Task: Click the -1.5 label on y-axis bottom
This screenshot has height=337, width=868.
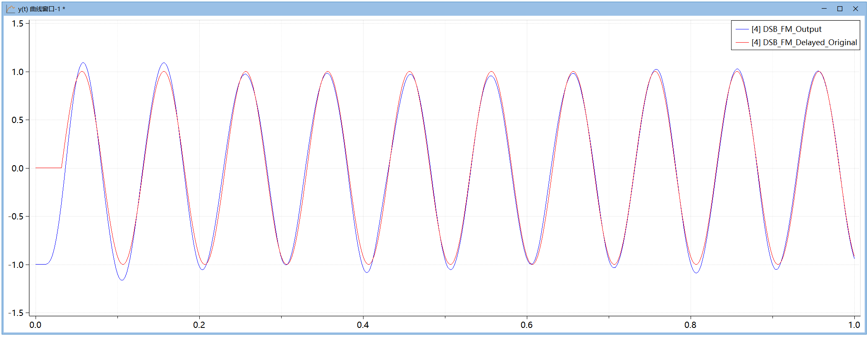Action: pos(16,313)
